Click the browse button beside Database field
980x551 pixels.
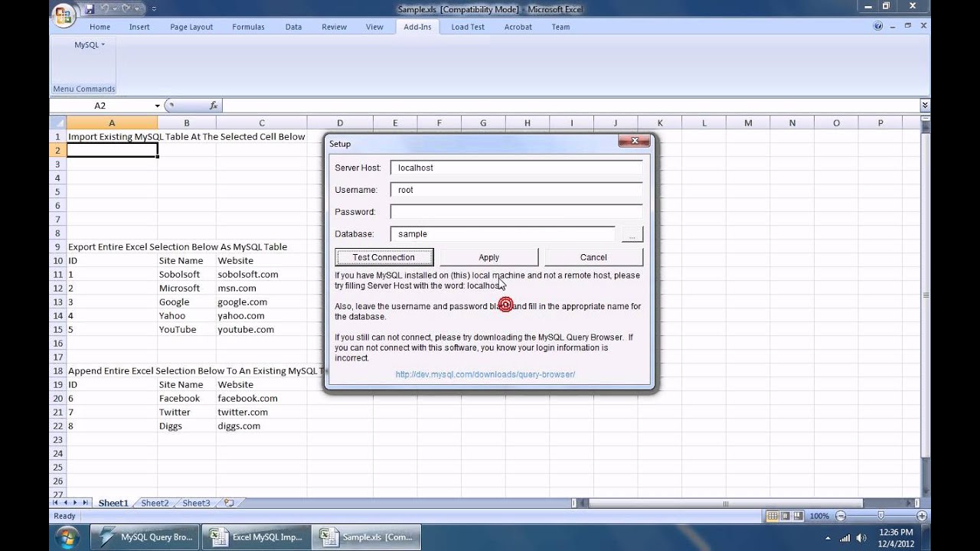(x=632, y=234)
